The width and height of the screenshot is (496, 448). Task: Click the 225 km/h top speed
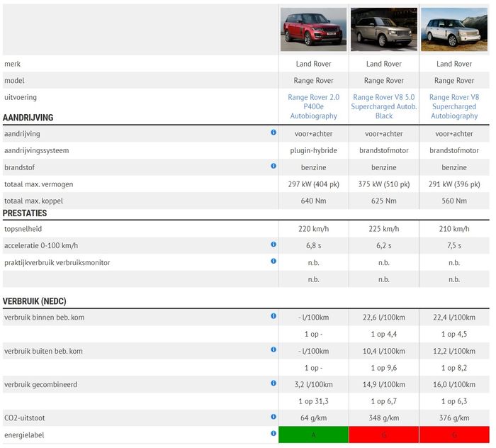click(x=384, y=229)
